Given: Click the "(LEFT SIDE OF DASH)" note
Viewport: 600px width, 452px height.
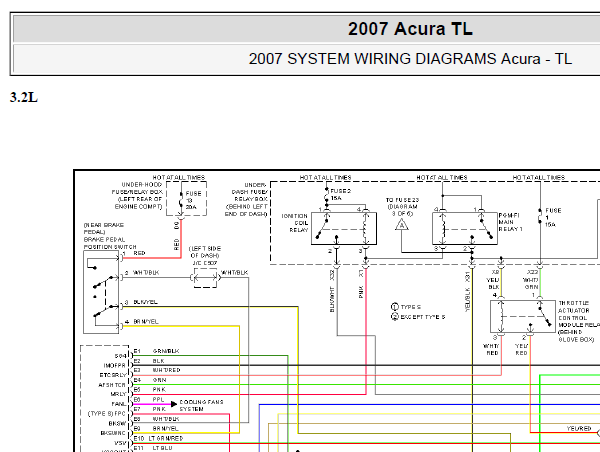Looking at the screenshot, I should point(205,252).
